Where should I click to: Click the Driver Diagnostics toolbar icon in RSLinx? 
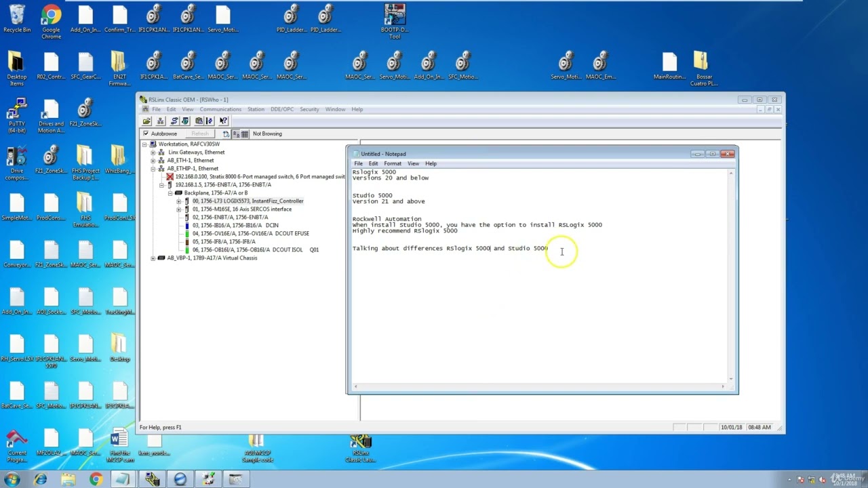184,121
